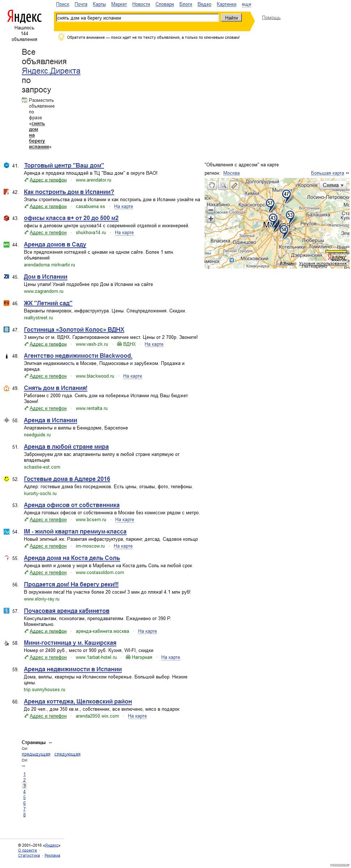Click orange RS favicon of ad 46
The image size is (351, 868).
point(6,303)
